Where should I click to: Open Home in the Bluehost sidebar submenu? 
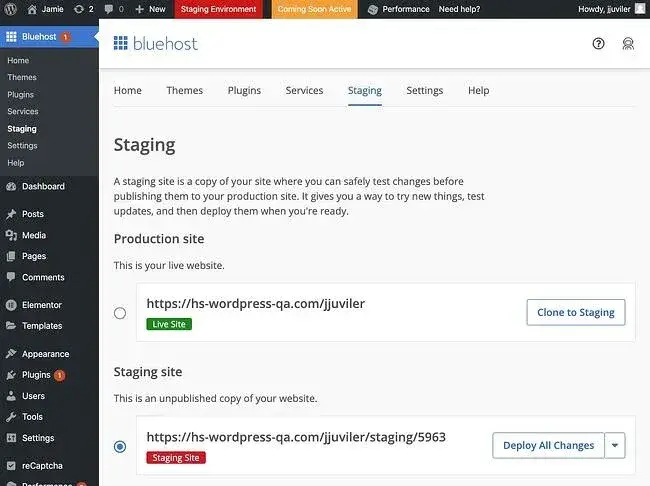point(18,61)
